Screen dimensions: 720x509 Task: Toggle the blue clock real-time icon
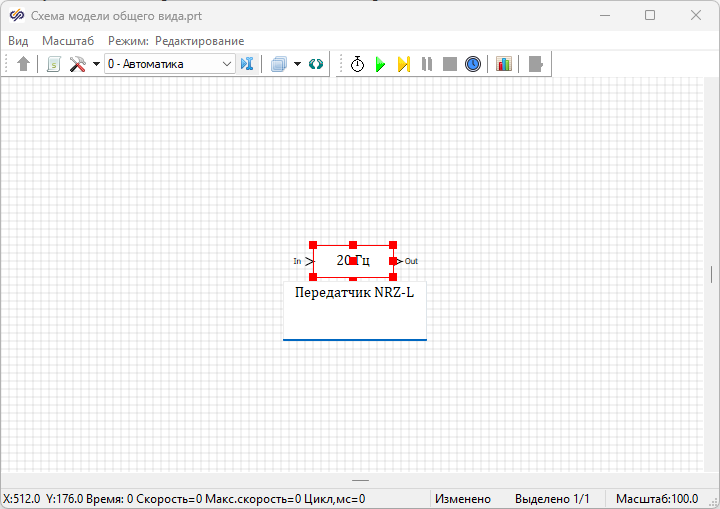tap(473, 64)
